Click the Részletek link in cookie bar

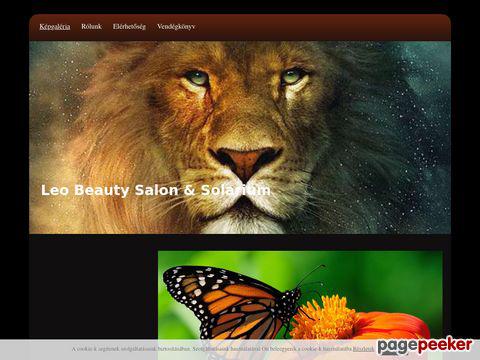pos(363,349)
